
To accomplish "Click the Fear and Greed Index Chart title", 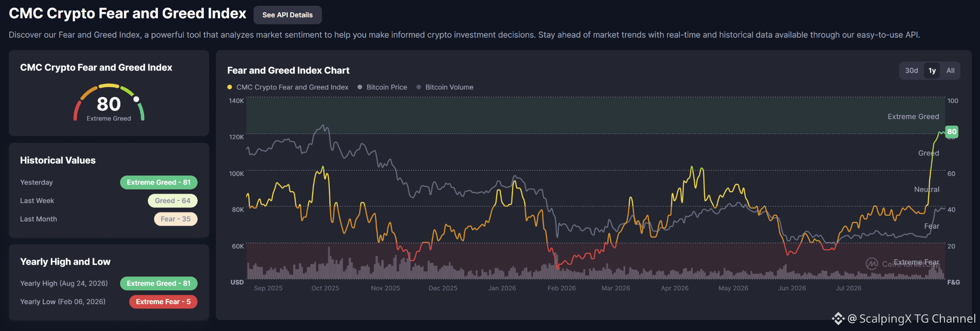I will point(288,70).
